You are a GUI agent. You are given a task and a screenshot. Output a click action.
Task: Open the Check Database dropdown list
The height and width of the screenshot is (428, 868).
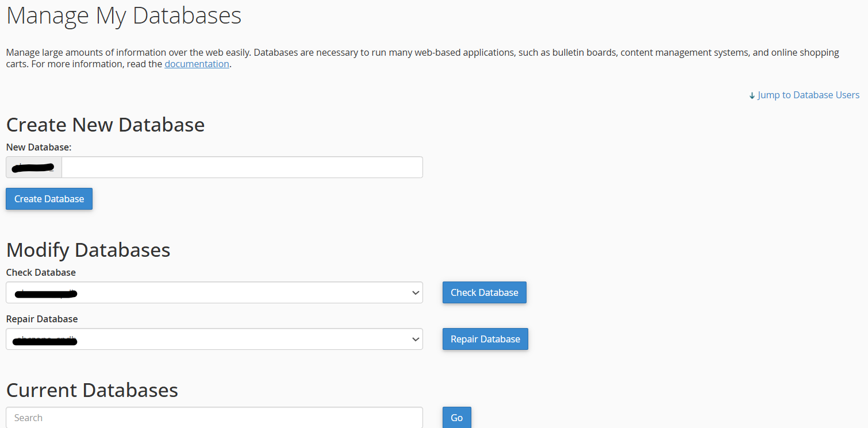pos(214,292)
